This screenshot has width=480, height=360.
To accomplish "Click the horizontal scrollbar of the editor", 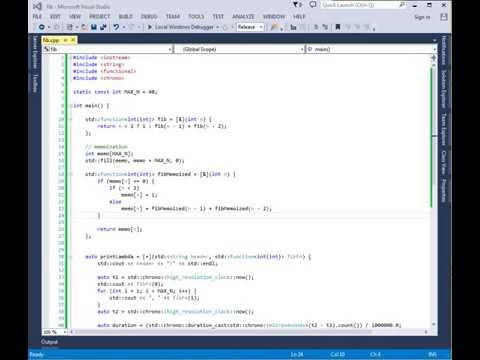I will click(x=223, y=332).
